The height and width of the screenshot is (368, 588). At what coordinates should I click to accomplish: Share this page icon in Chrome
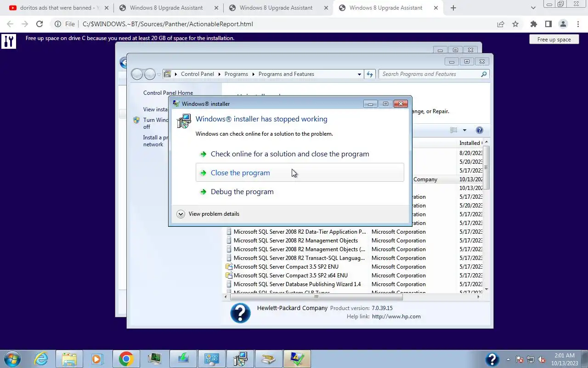point(501,24)
